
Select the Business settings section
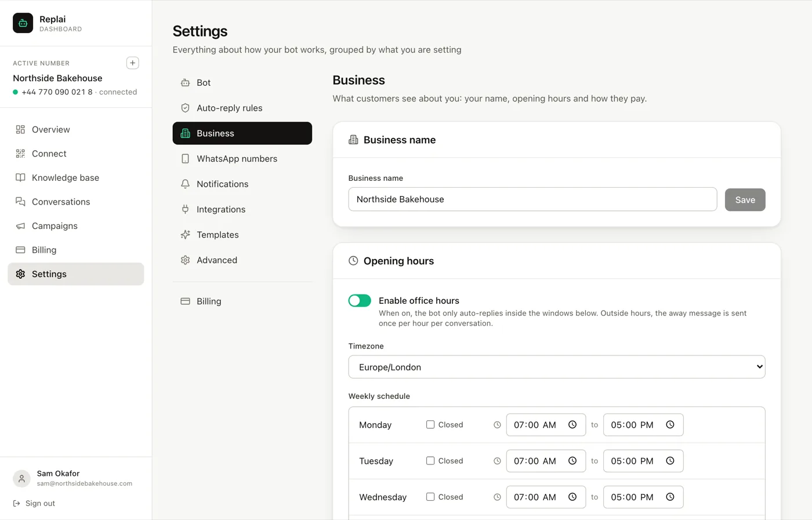point(242,133)
